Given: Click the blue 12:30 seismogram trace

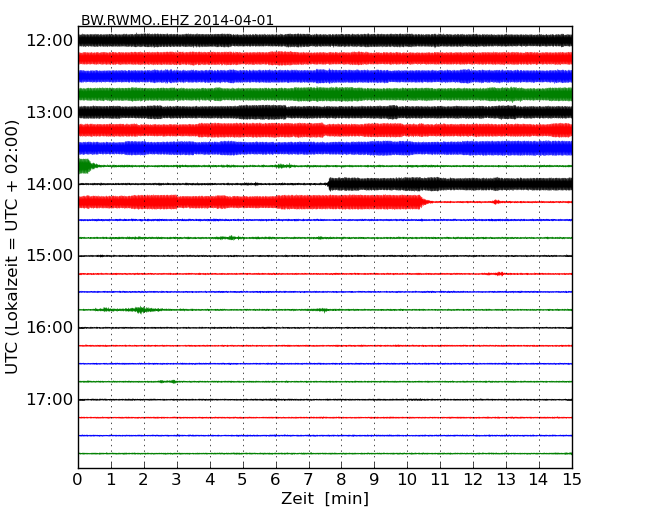Looking at the screenshot, I should coord(325,76).
